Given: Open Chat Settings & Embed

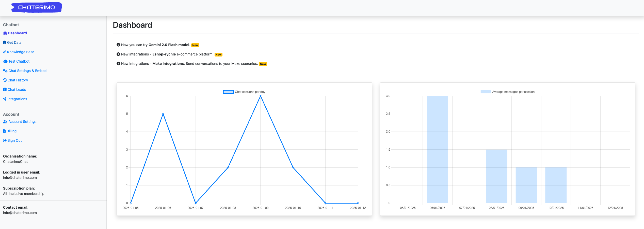Looking at the screenshot, I should pyautogui.click(x=27, y=71).
